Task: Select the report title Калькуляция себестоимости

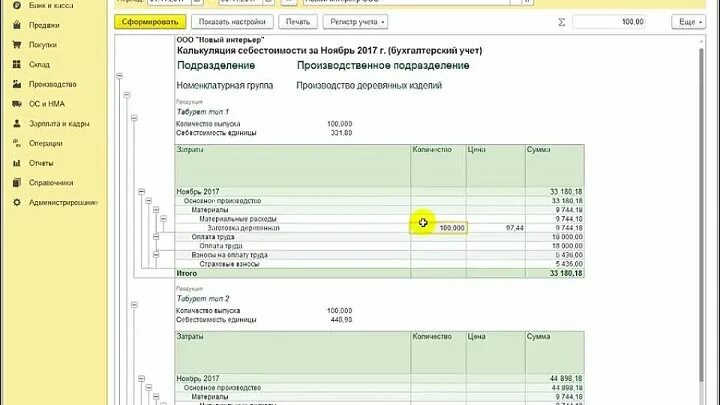Action: pos(329,51)
